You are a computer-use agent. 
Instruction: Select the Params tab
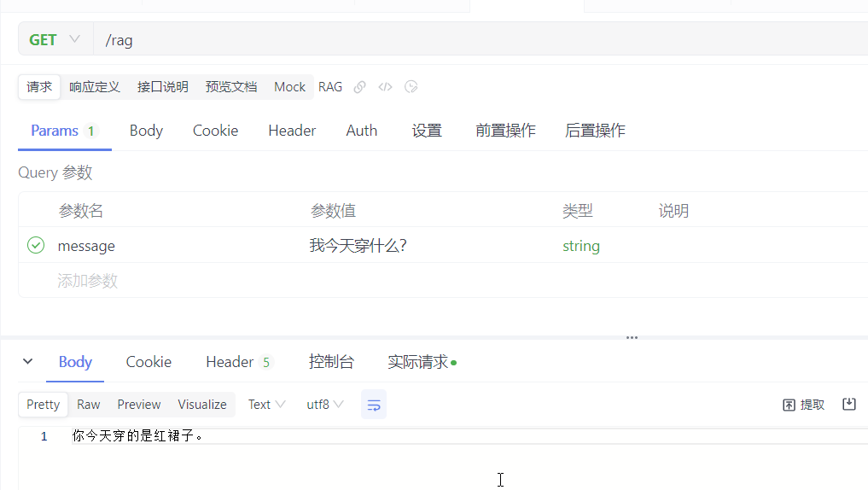tap(65, 131)
